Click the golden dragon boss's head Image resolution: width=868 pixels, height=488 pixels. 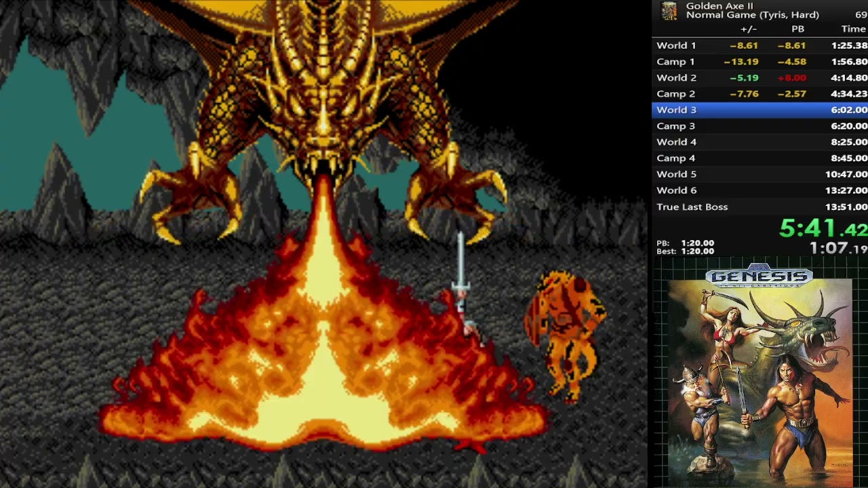pyautogui.click(x=324, y=125)
